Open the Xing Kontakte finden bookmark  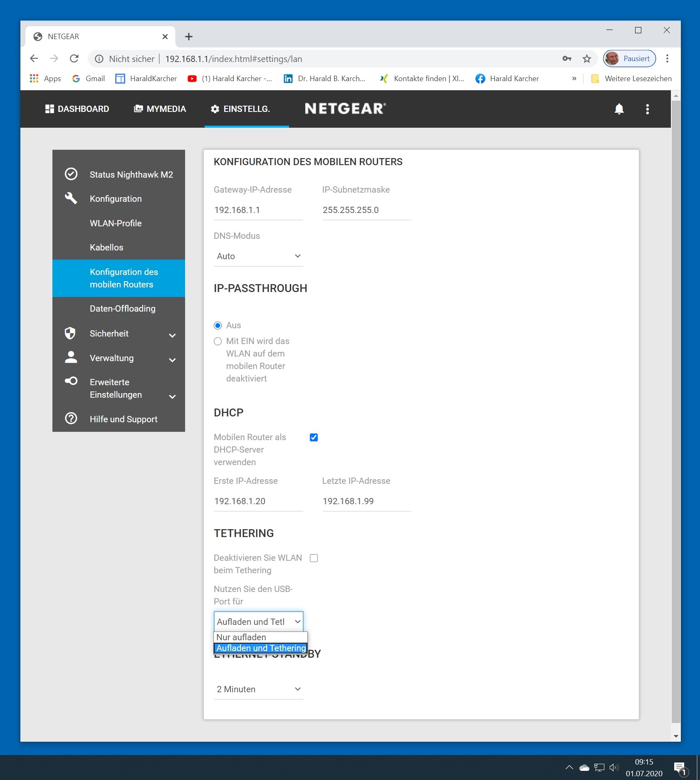tap(422, 79)
